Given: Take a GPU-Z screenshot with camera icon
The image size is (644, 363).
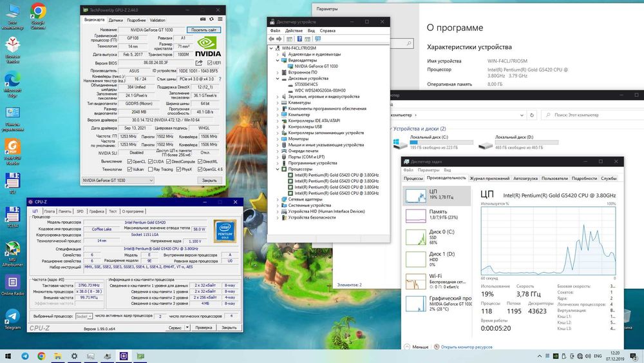Looking at the screenshot, I should click(202, 19).
